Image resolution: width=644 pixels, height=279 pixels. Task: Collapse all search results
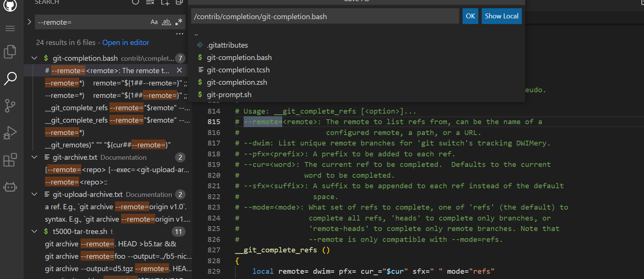[179, 2]
